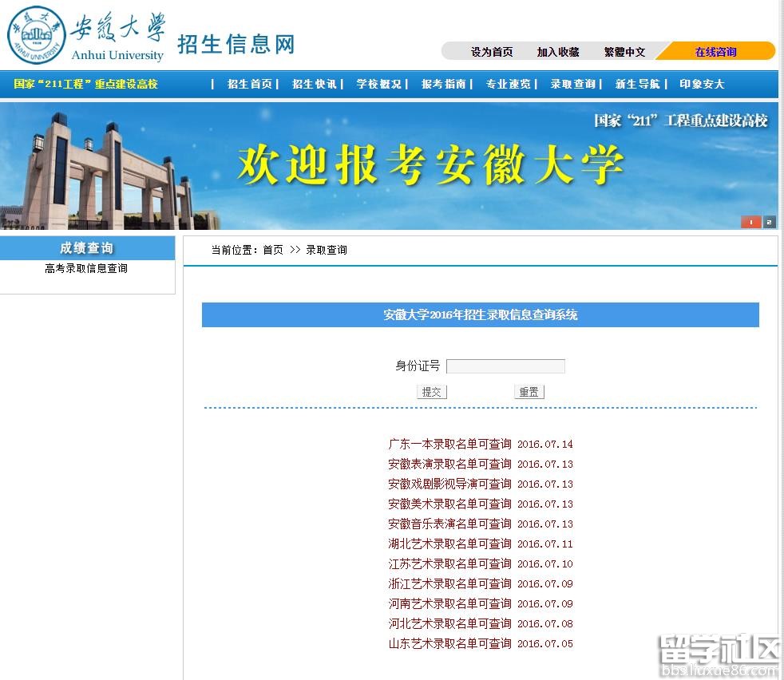Open 录取查询 menu item
The image size is (784, 680).
coord(573,84)
